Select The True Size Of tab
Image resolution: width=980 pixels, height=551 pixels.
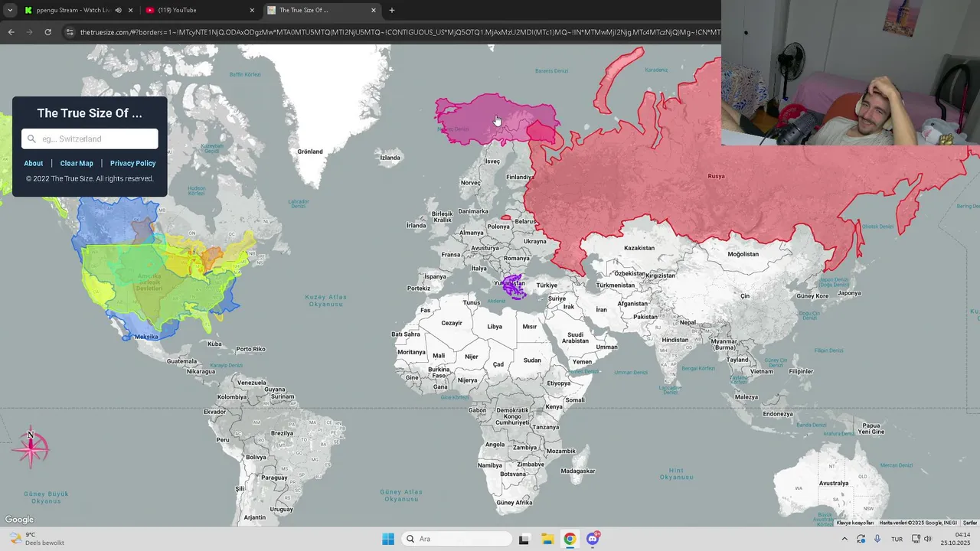pyautogui.click(x=322, y=10)
